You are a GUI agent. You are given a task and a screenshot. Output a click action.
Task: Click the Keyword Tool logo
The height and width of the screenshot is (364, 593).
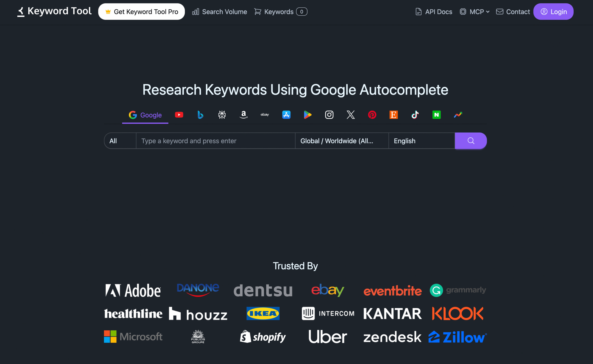tap(54, 11)
